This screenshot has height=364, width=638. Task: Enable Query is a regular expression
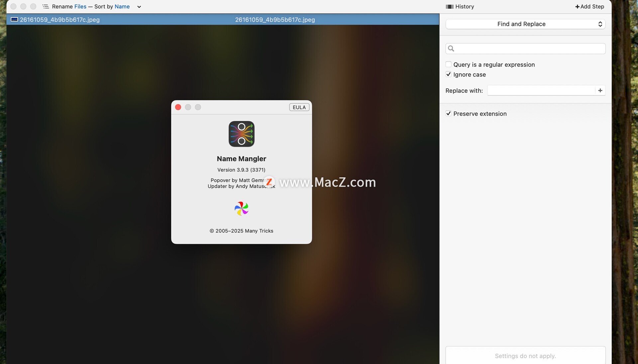coord(448,64)
